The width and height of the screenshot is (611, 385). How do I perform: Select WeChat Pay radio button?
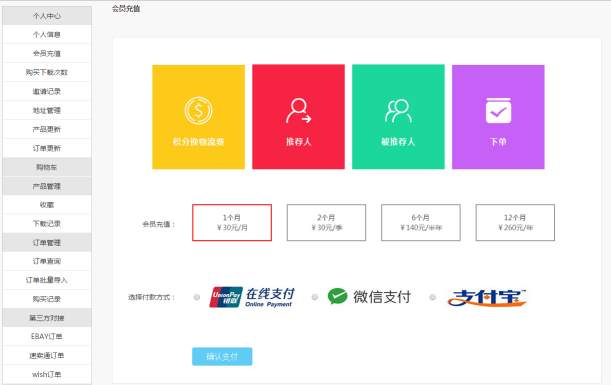(314, 297)
